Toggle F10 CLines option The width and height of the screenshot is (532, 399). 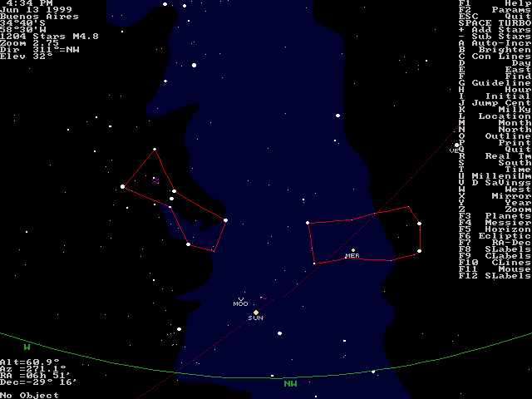click(x=495, y=263)
